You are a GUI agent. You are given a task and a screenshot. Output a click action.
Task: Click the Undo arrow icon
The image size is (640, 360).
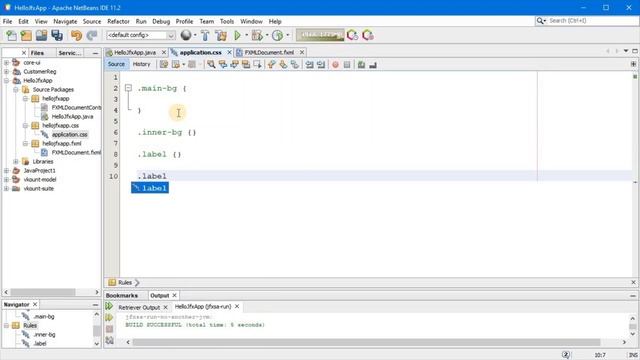tap(76, 36)
